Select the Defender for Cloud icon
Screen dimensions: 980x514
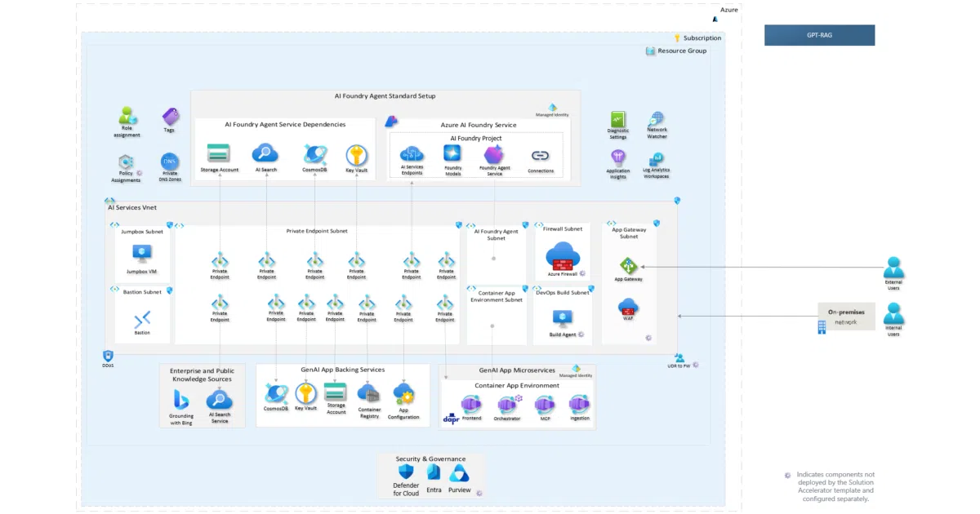click(406, 473)
